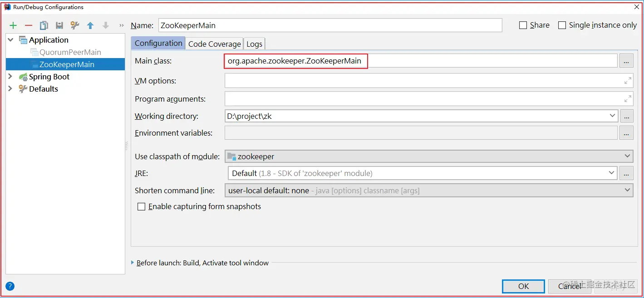Screen dimensions: 644x298
Task: Browse JRE with ellipsis button
Action: (626, 173)
